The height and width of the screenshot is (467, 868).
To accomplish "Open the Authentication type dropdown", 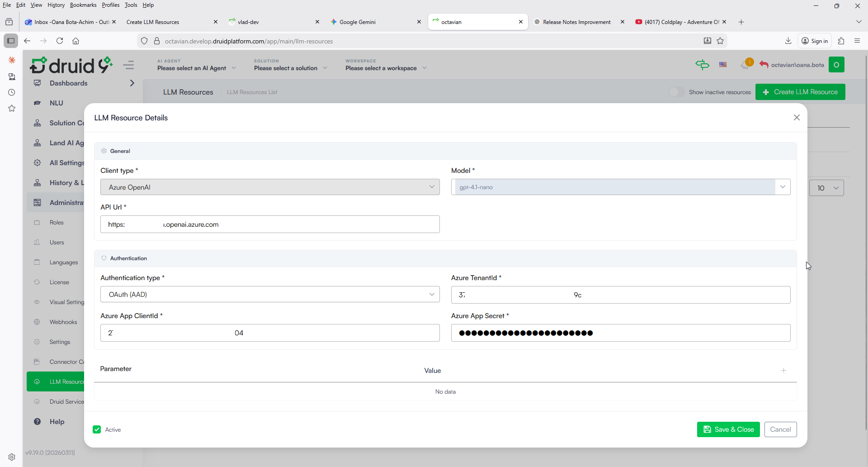I will [x=269, y=295].
